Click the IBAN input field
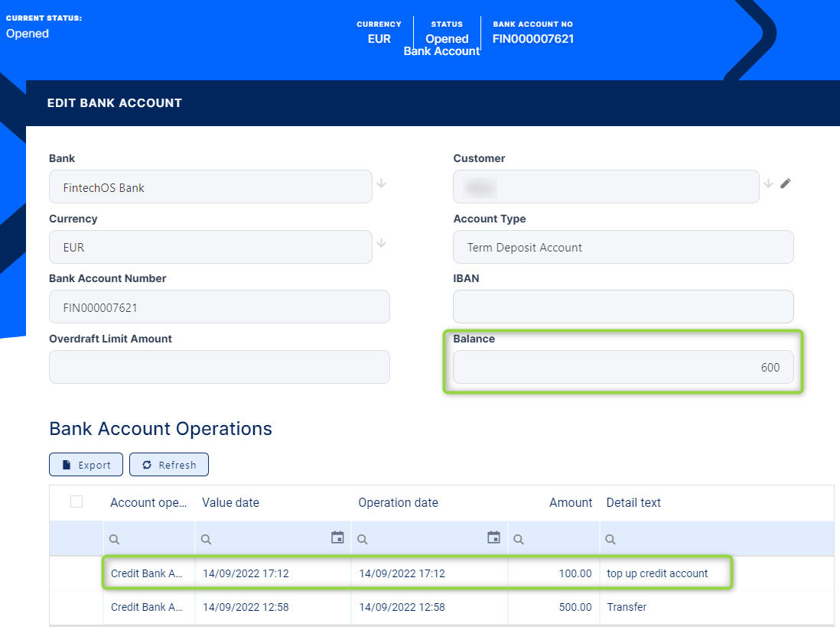 point(623,307)
